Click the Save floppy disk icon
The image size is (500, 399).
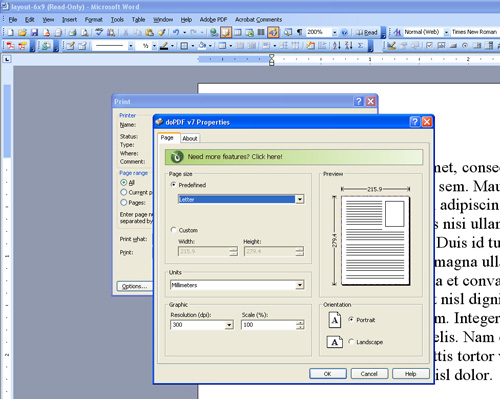(x=34, y=32)
